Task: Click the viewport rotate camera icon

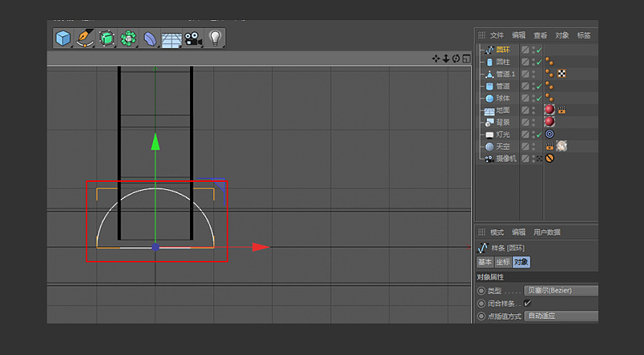Action: pos(456,58)
